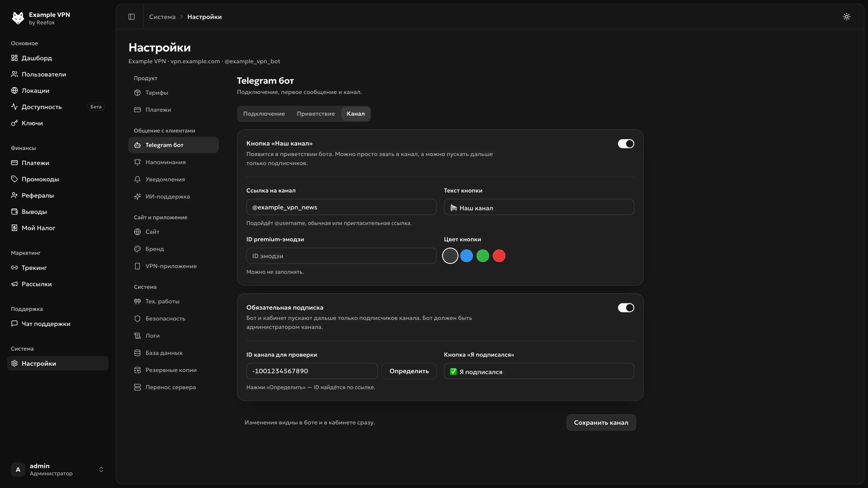868x488 pixels.
Task: Open Пользователи in the sidebar
Action: 58,74
